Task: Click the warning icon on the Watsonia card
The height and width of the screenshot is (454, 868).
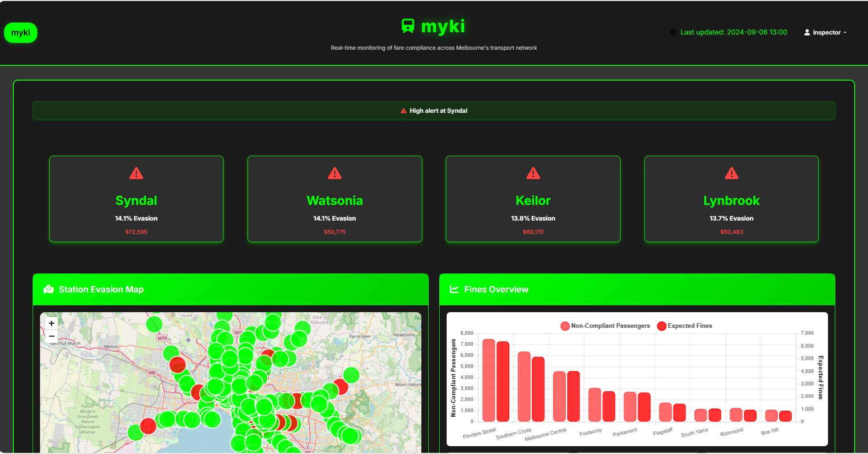Action: 335,174
